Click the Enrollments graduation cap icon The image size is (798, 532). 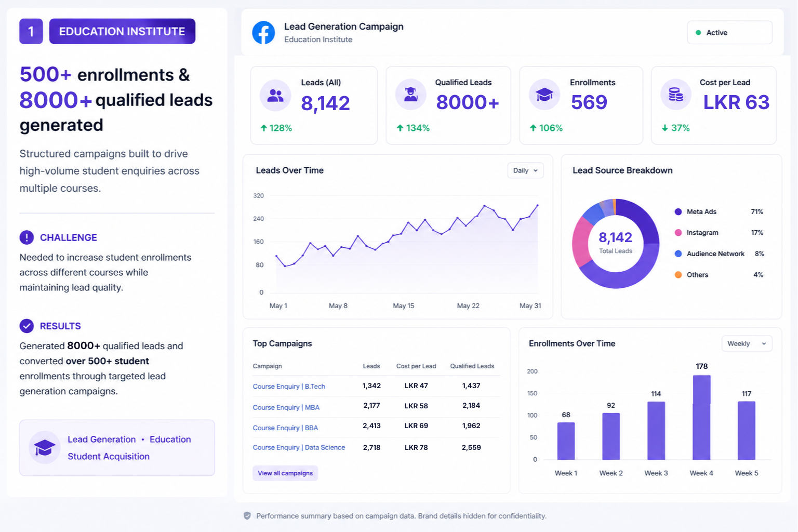pyautogui.click(x=544, y=95)
